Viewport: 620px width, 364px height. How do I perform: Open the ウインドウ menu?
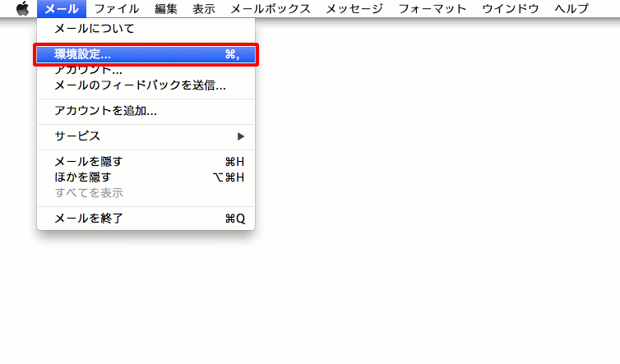point(510,9)
